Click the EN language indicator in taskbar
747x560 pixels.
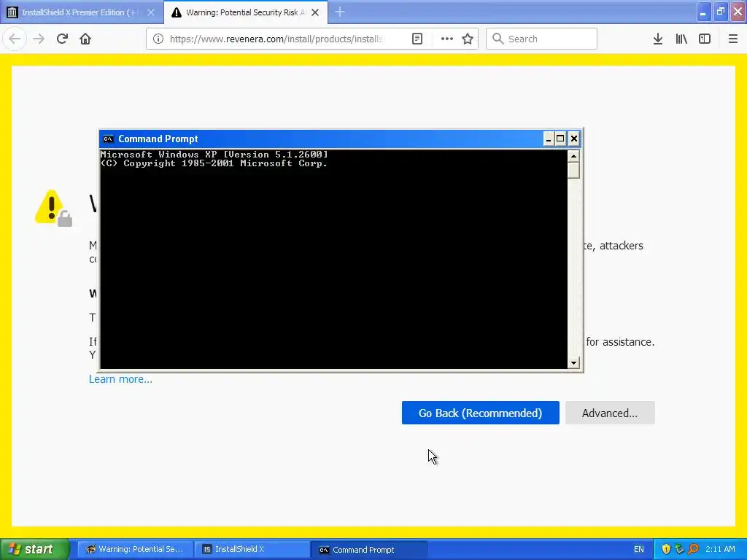[x=639, y=550]
